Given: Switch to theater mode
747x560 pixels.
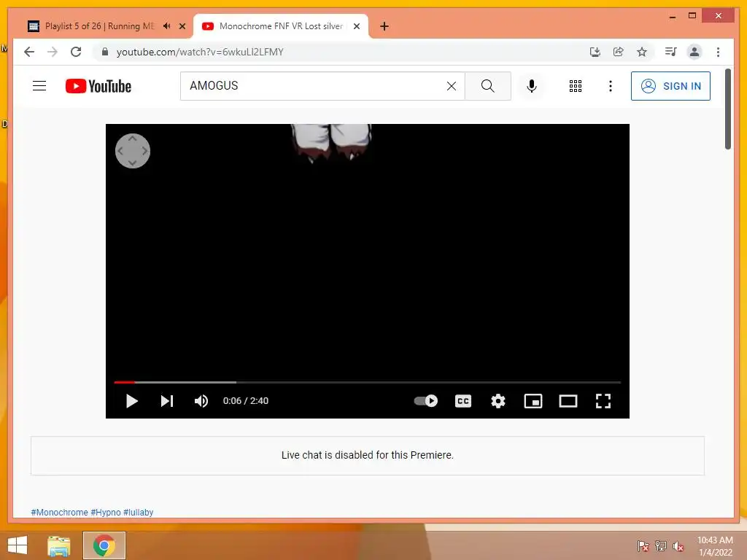Looking at the screenshot, I should coord(568,401).
